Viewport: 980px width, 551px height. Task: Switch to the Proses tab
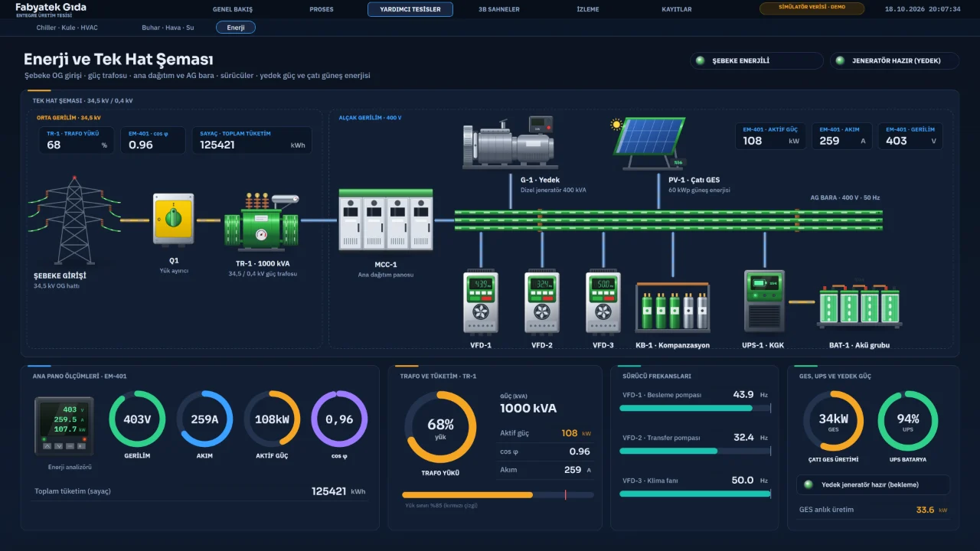[322, 9]
